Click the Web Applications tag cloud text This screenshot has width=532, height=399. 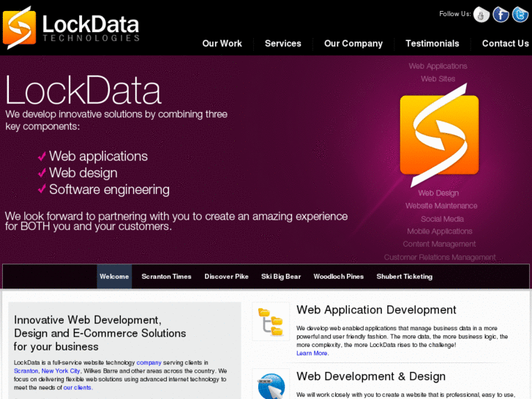(438, 66)
